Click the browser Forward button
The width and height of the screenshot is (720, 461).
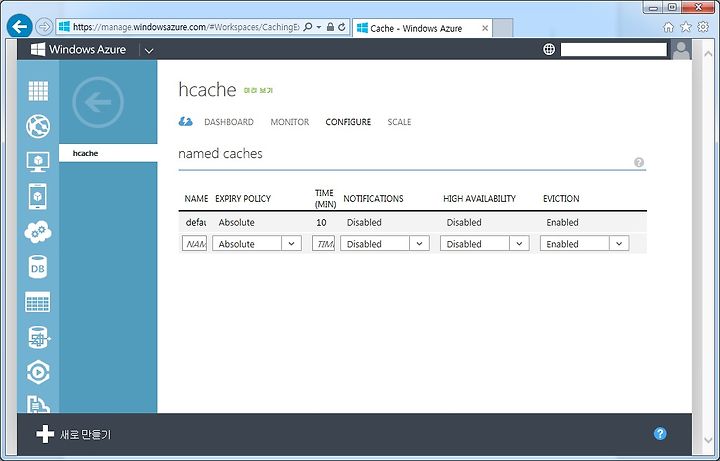[44, 27]
